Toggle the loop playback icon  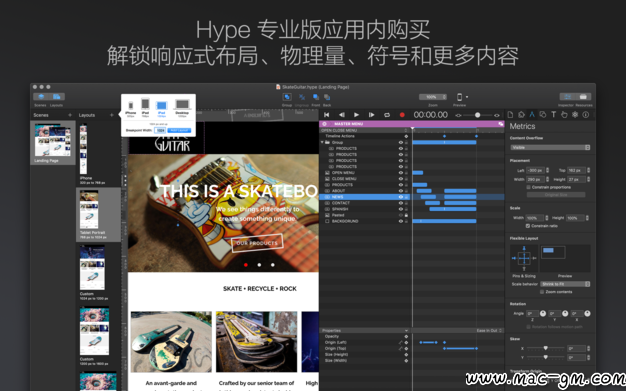pos(387,115)
